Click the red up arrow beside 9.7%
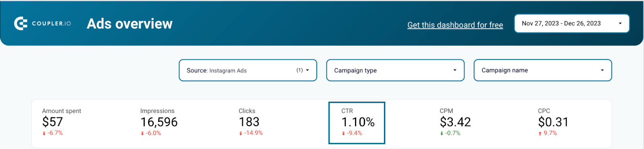Image resolution: width=644 pixels, height=149 pixels. pos(540,133)
